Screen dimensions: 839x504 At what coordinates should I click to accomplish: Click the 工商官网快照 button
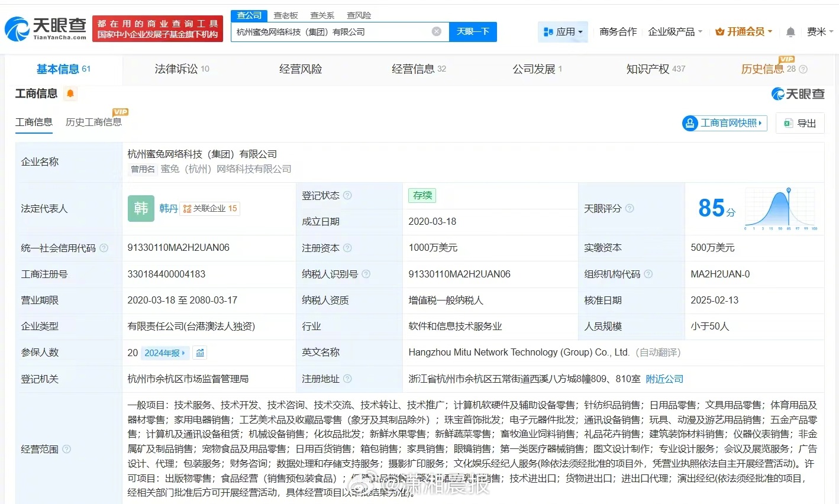(724, 122)
